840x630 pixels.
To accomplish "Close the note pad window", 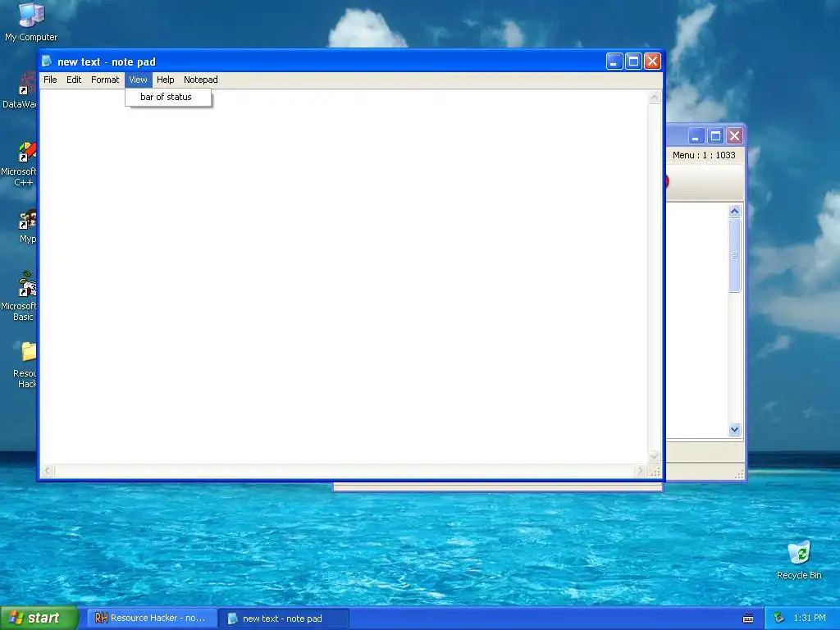I will coord(652,62).
